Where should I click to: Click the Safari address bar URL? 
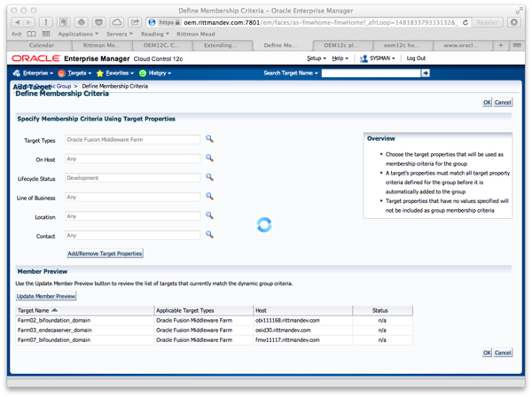[x=321, y=22]
